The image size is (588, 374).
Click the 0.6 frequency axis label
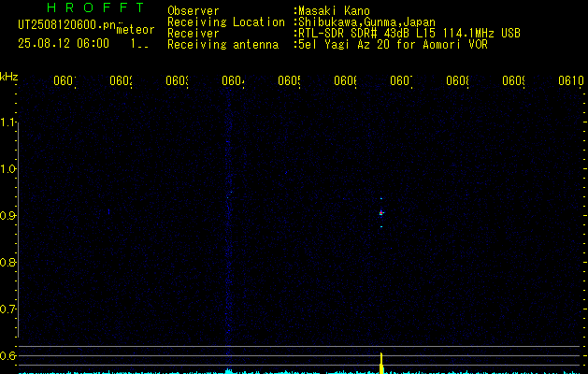7,355
